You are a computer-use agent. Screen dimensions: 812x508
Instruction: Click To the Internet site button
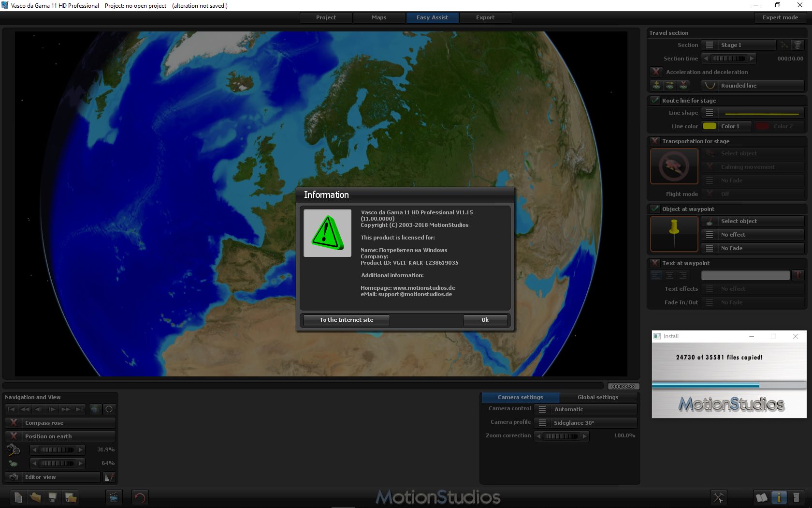click(346, 320)
